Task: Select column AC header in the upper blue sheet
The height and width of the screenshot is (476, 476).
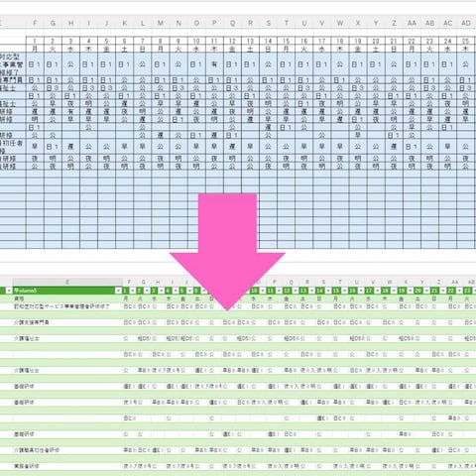Action: tap(447, 23)
